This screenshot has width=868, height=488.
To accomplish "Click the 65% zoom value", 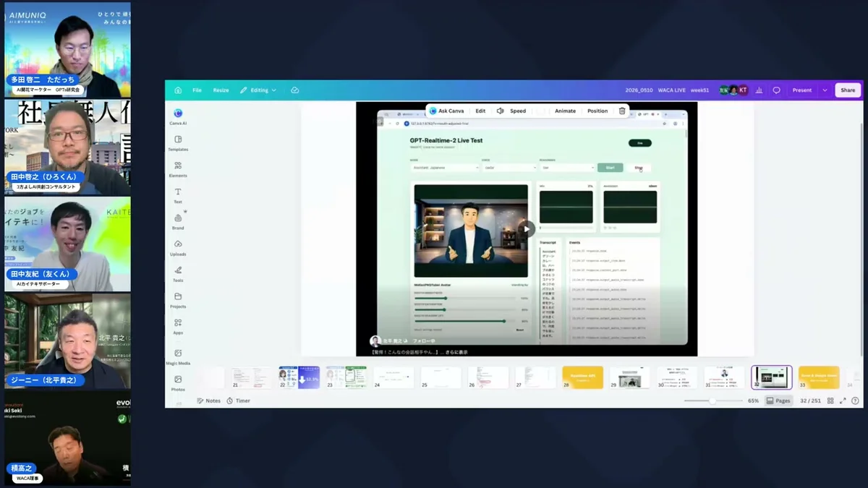I will point(753,401).
